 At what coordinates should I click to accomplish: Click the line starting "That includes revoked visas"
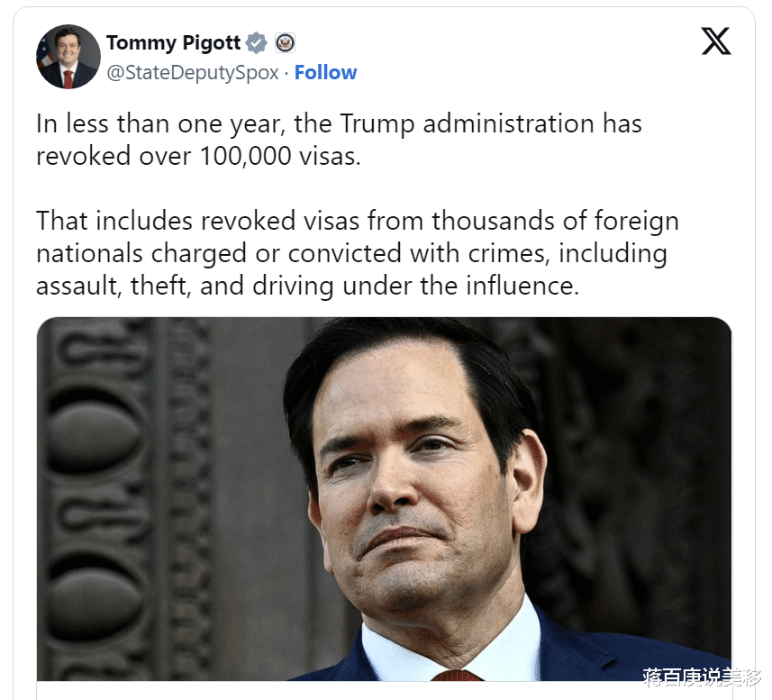(358, 221)
